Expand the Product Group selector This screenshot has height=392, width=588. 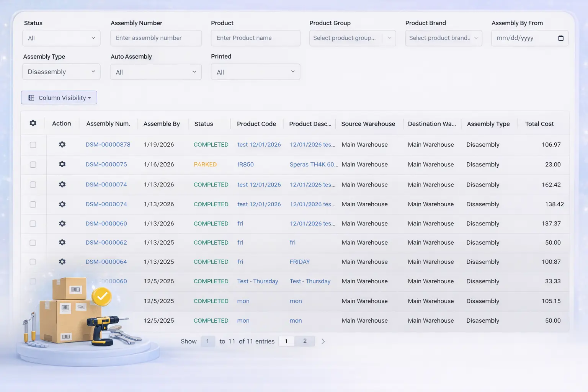pos(352,38)
